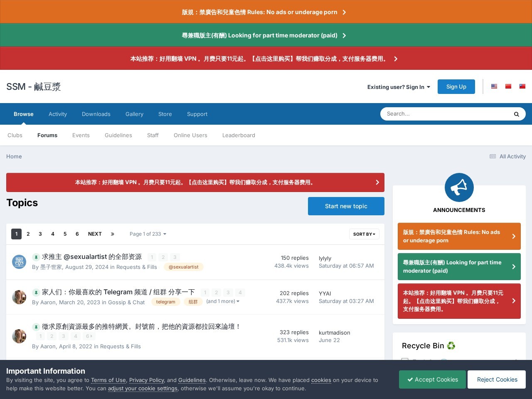The width and height of the screenshot is (532, 399).
Task: Expand (and 1 more) tags
Action: [x=223, y=301]
